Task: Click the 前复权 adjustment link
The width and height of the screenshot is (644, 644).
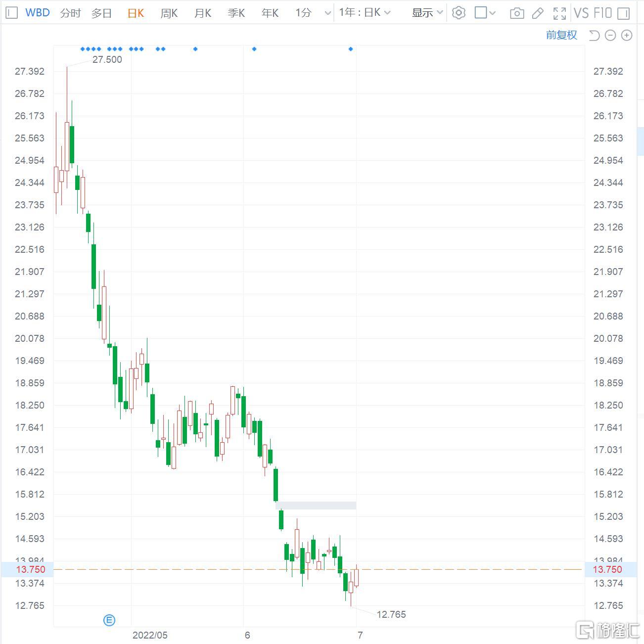Action: click(x=561, y=35)
